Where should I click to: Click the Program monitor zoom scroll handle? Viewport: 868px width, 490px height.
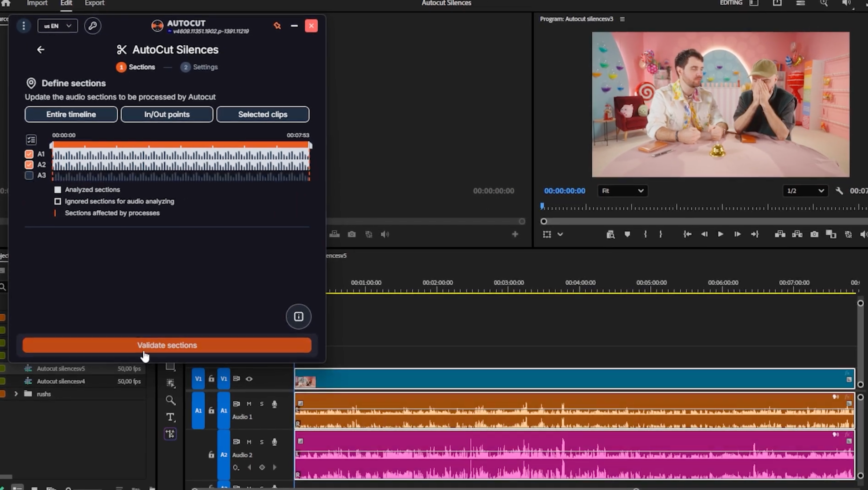[544, 221]
